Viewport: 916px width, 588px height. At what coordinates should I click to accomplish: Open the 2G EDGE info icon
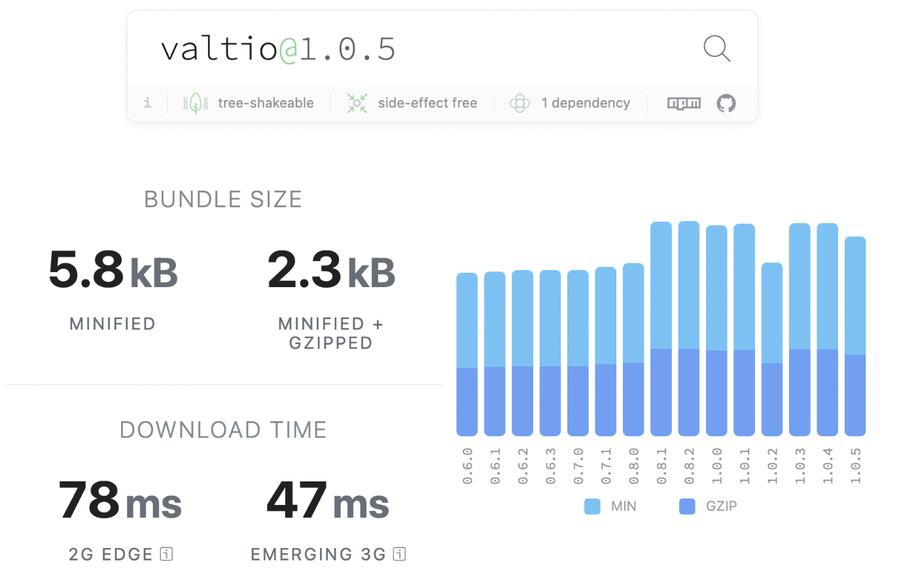(167, 554)
